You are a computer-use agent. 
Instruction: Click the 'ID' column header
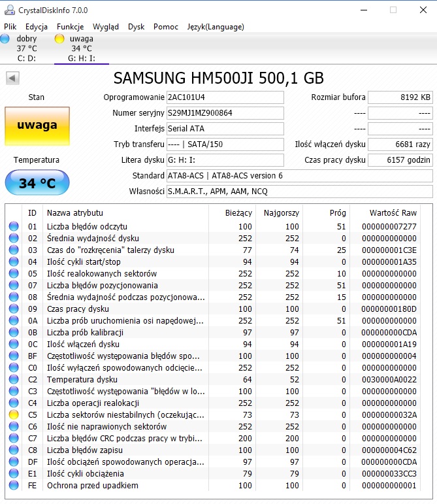32,213
